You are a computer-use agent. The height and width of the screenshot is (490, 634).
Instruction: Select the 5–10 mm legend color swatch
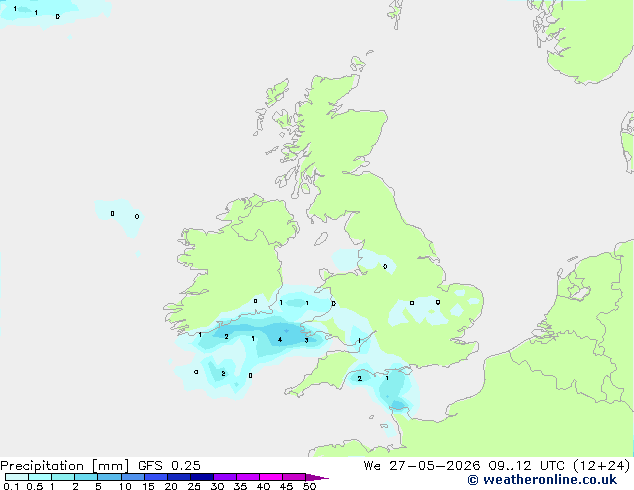pyautogui.click(x=109, y=477)
